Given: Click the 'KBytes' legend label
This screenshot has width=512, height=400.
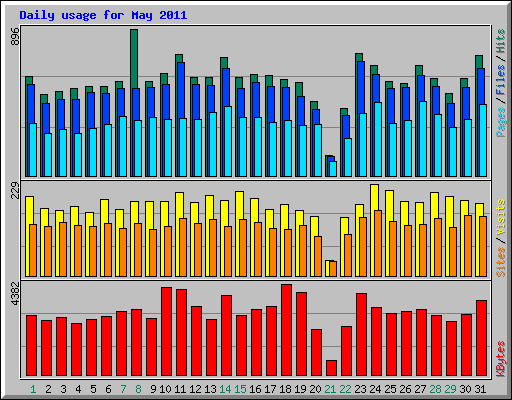Looking at the screenshot, I should 500,359.
